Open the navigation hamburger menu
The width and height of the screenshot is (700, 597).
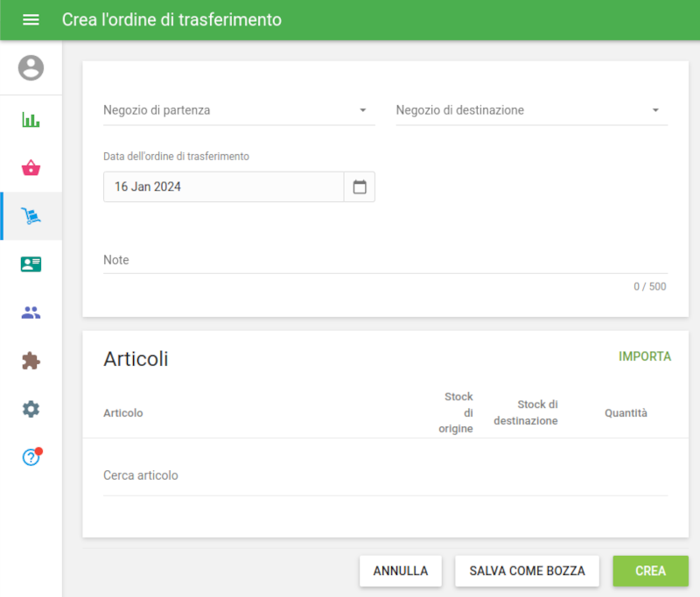[x=31, y=19]
